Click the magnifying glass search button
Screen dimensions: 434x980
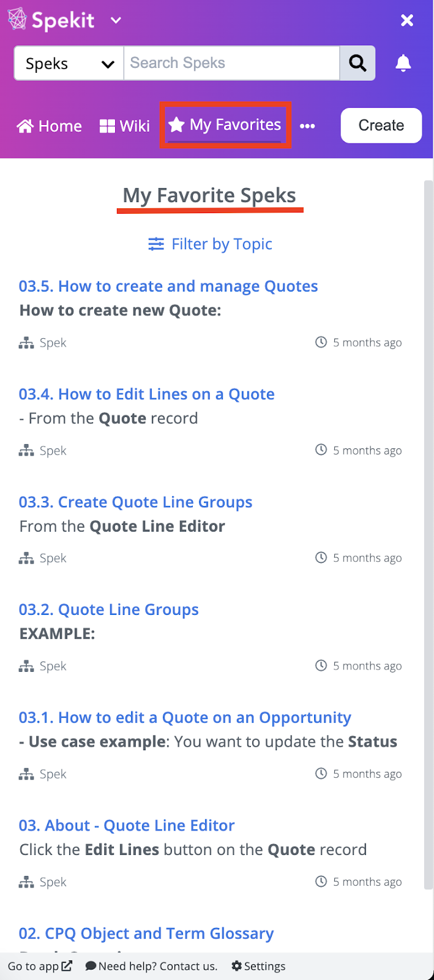(x=357, y=63)
